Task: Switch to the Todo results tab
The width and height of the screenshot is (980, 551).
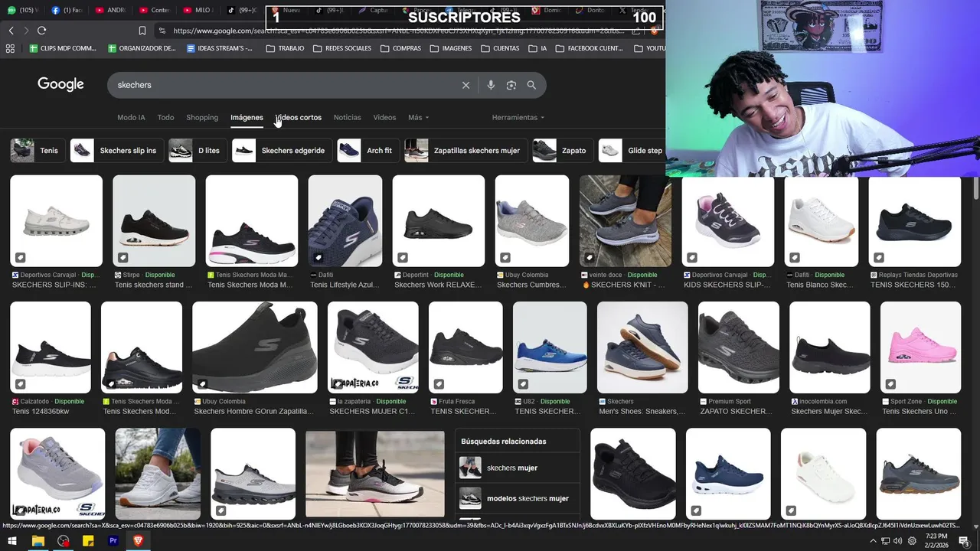Action: (165, 117)
